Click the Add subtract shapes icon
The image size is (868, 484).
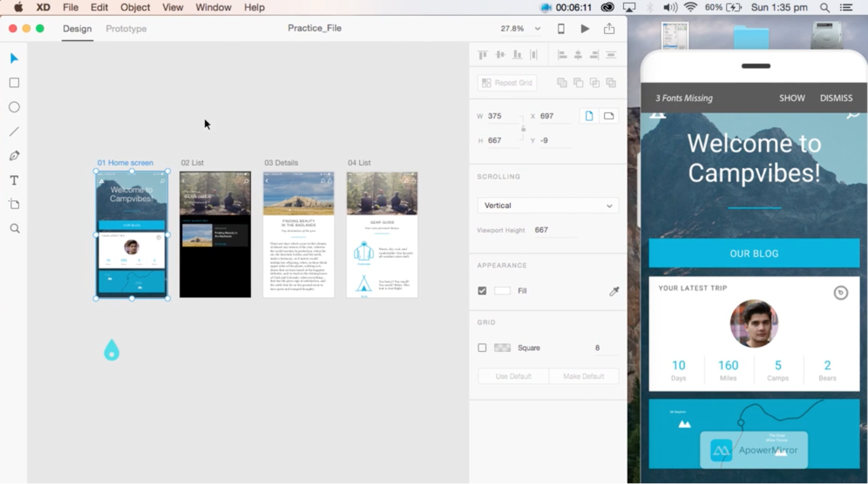562,81
